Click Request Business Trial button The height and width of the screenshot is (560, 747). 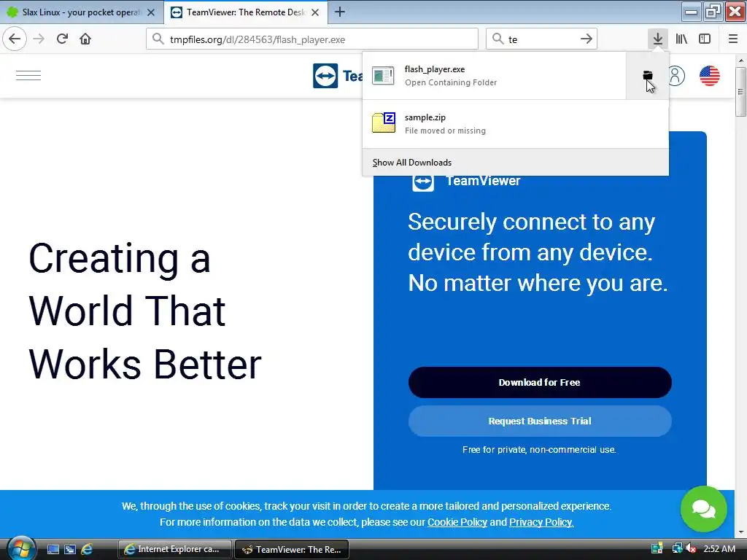(x=540, y=421)
